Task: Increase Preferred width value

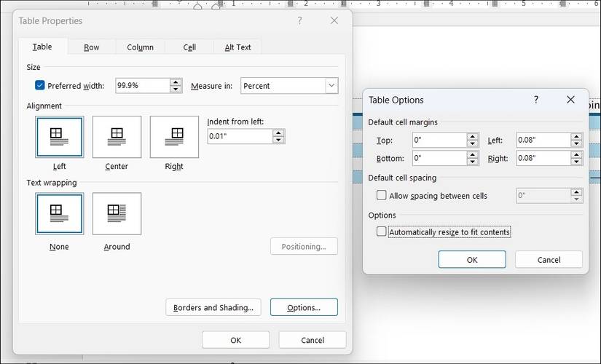Action: (x=176, y=82)
